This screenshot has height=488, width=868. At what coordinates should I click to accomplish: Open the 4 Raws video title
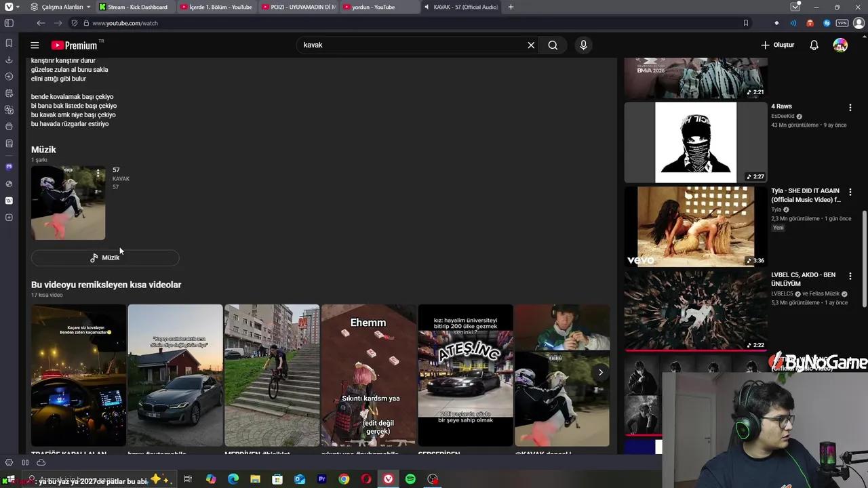(781, 106)
